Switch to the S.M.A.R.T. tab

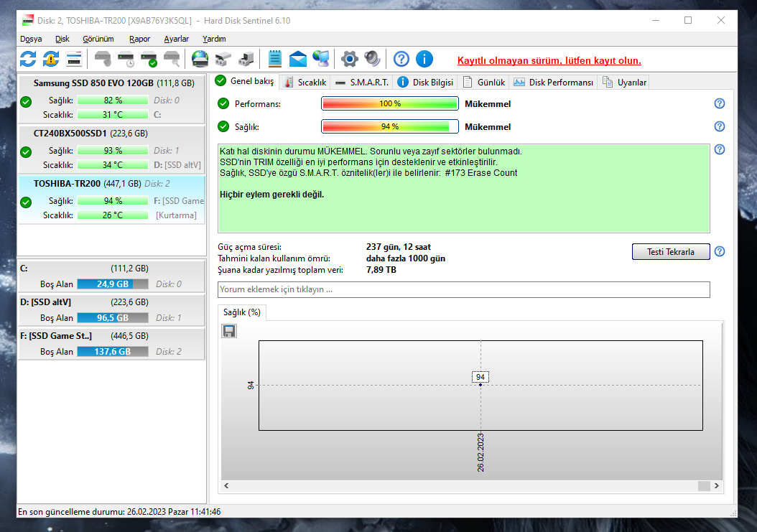click(x=362, y=83)
